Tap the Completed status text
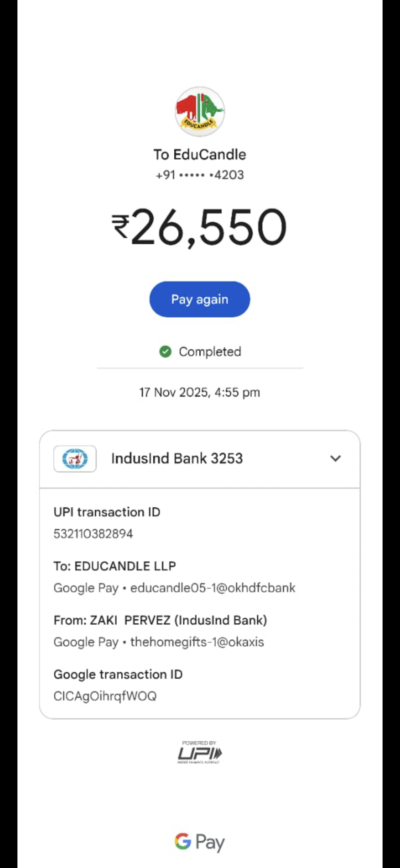This screenshot has width=400, height=868. pos(210,352)
